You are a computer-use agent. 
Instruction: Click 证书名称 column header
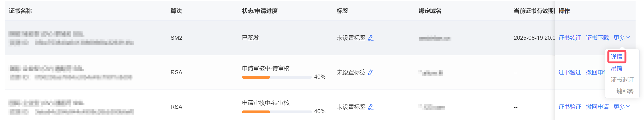click(x=20, y=11)
